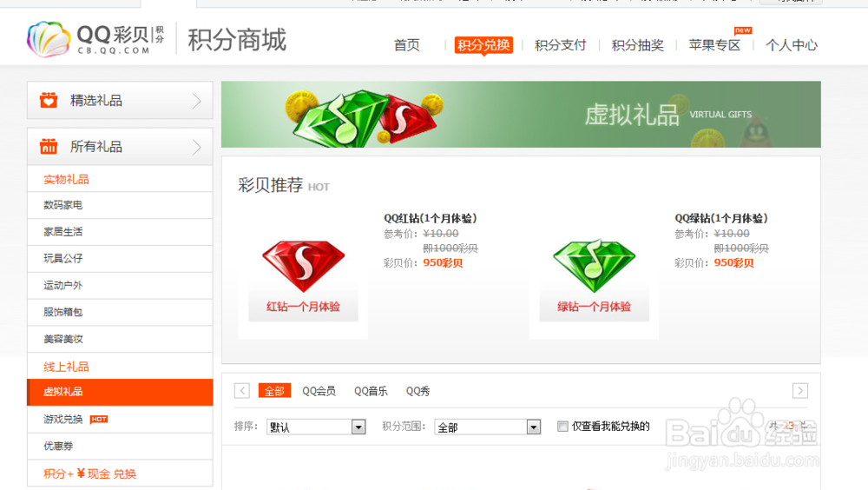The height and width of the screenshot is (490, 868).
Task: Toggle 仅查看我能兑换的 checkbox
Action: [562, 427]
